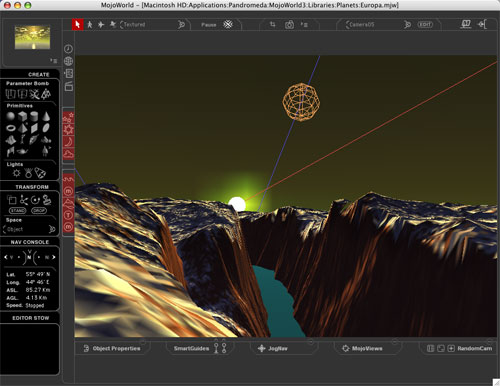This screenshot has height=386, width=500.
Task: Select the wireframe sphere in viewport
Action: tap(301, 102)
